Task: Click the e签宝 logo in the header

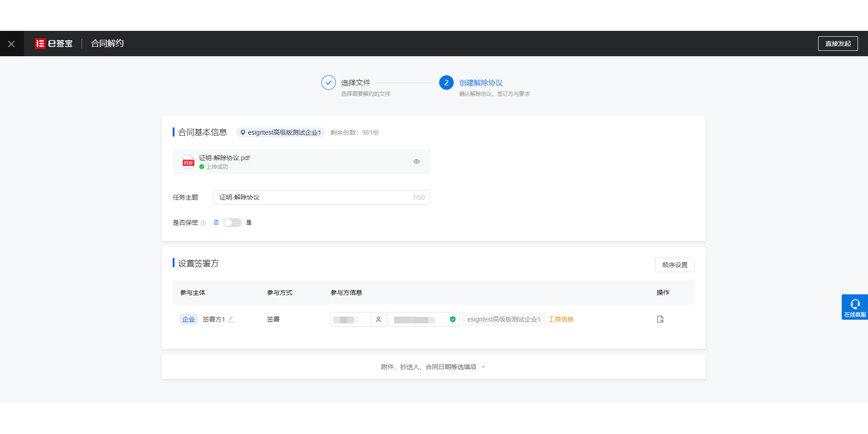Action: (x=53, y=43)
